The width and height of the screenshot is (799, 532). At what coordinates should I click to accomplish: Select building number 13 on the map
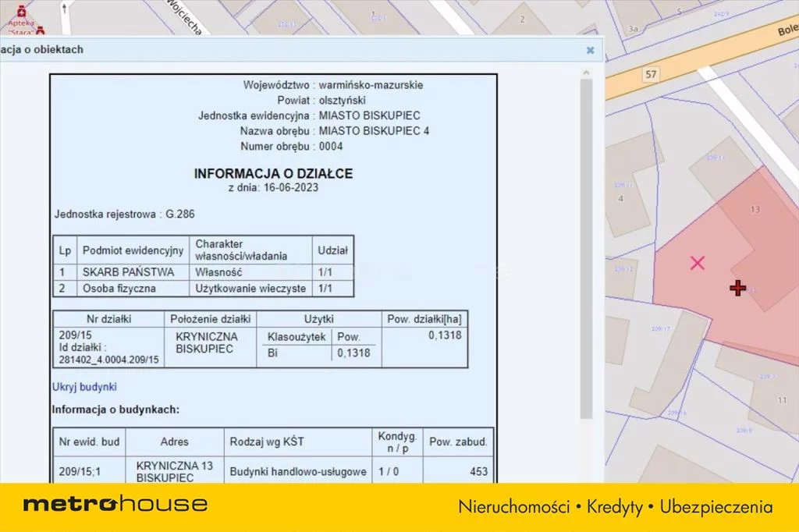click(754, 210)
